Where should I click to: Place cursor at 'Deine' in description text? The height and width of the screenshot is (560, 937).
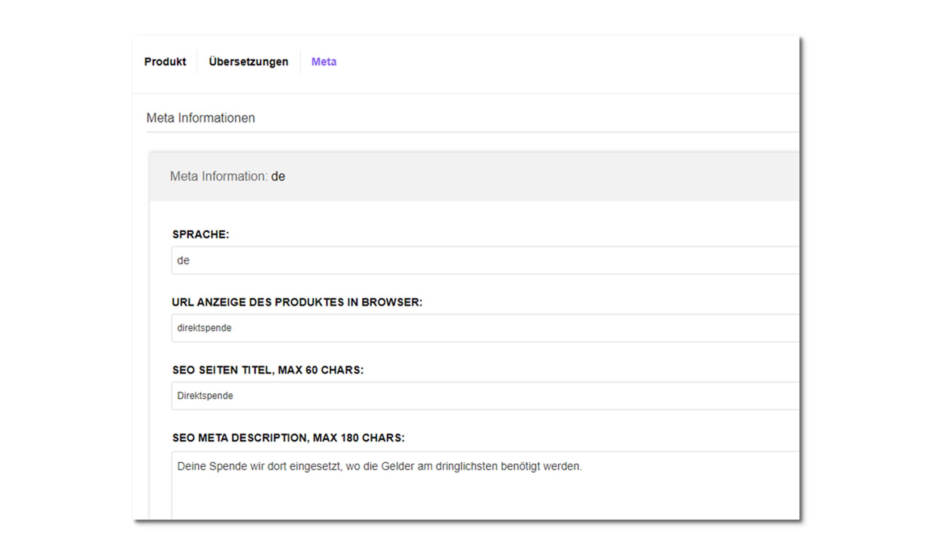coord(191,466)
